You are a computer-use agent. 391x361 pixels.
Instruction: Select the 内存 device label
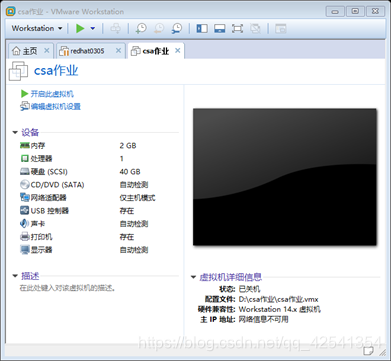(x=38, y=146)
